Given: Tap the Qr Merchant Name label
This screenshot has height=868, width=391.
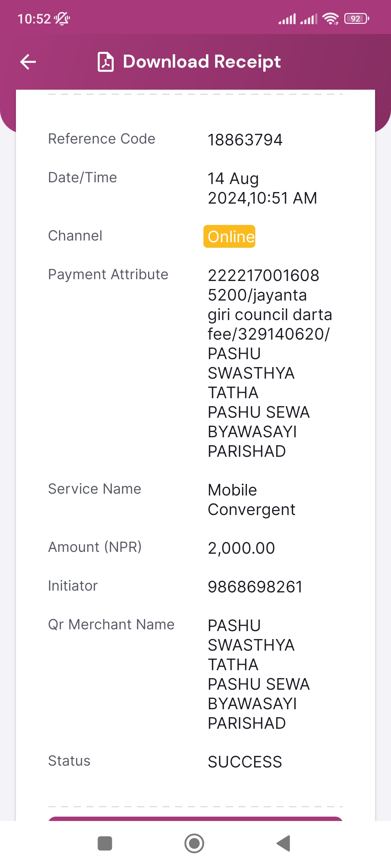Looking at the screenshot, I should point(112,625).
